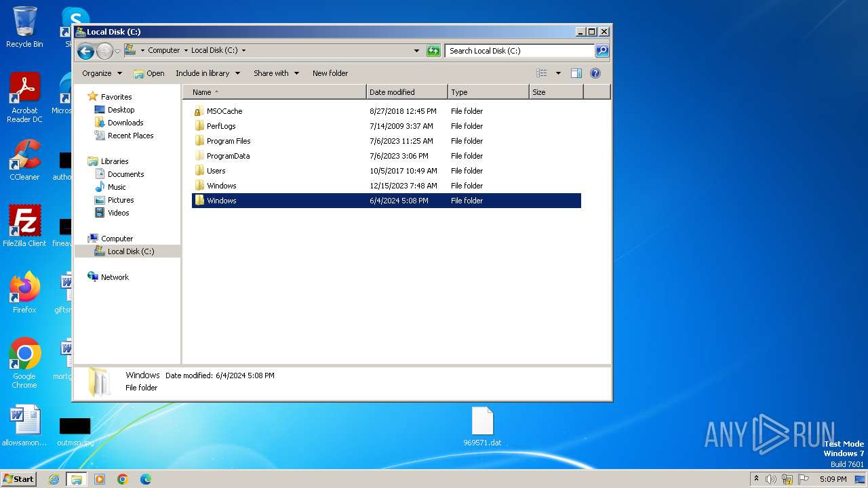The height and width of the screenshot is (488, 868).
Task: Open the Share with menu
Action: (276, 73)
